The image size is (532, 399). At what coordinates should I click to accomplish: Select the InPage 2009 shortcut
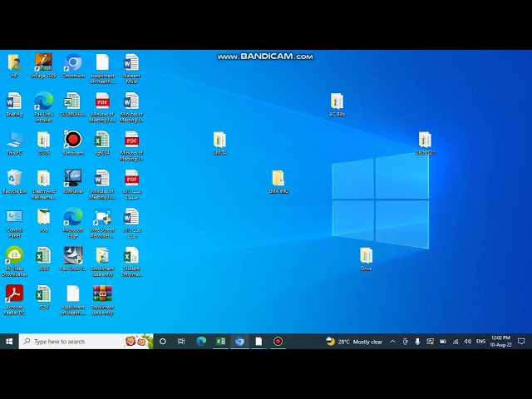click(x=43, y=66)
